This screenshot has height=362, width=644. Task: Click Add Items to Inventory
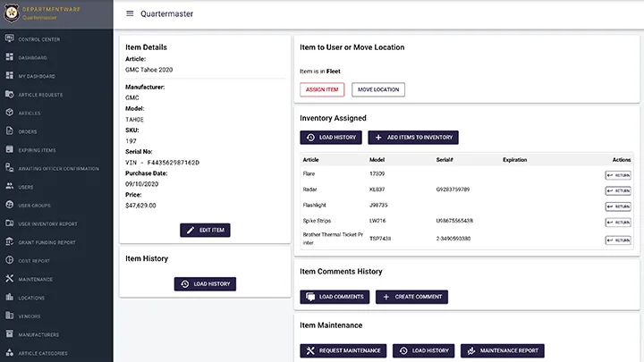point(413,138)
